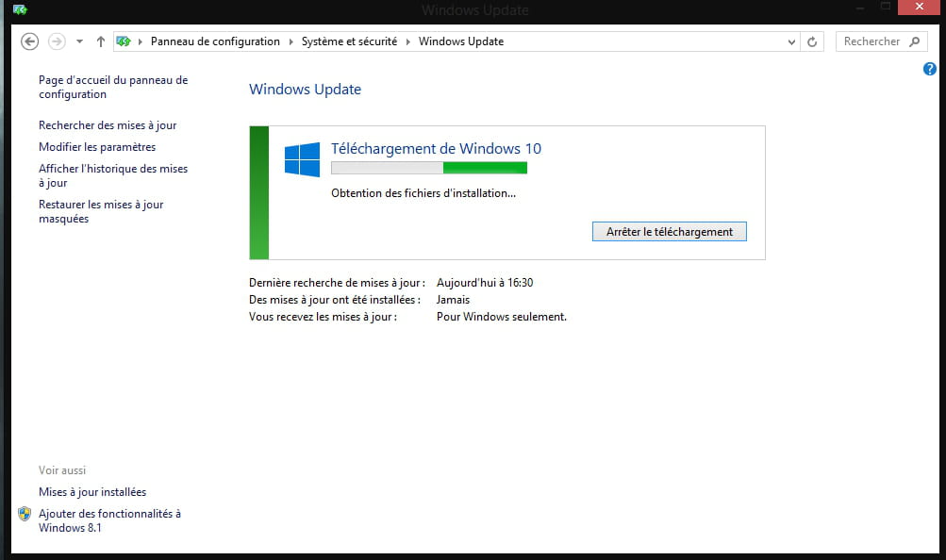Click the Forward navigation arrow
This screenshot has width=946, height=560.
coord(57,41)
